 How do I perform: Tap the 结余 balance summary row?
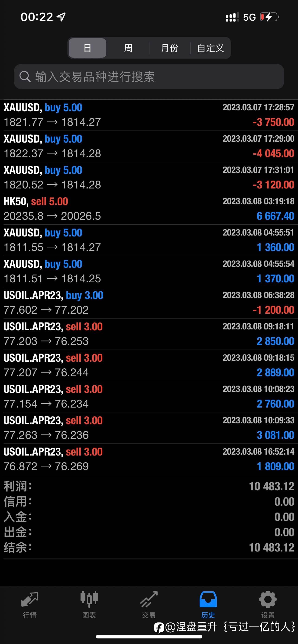click(x=149, y=548)
